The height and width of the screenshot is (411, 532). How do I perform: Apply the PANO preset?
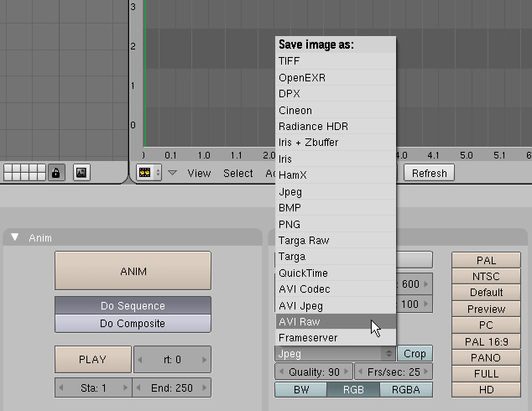pyautogui.click(x=486, y=357)
